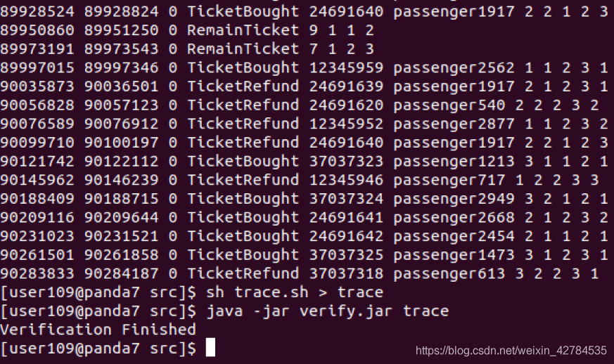Click the 'Verification Finished' output line

click(98, 329)
